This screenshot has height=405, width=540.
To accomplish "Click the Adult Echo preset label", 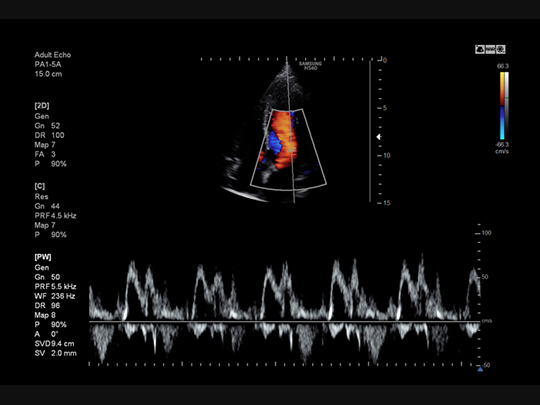I will [x=53, y=55].
